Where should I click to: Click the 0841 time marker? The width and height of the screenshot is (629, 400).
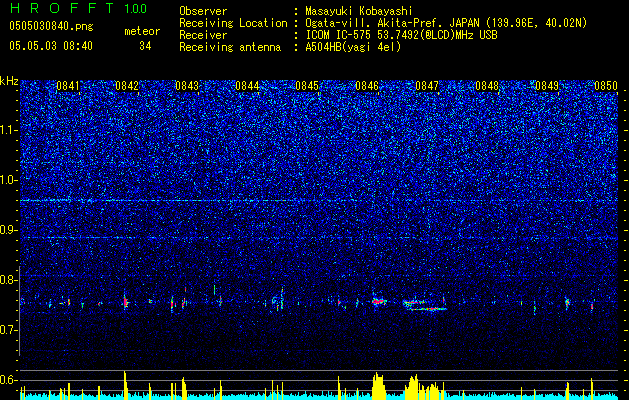click(68, 86)
